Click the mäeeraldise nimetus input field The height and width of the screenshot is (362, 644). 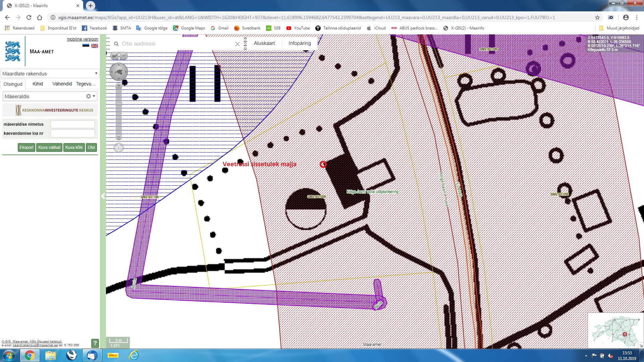pos(73,124)
